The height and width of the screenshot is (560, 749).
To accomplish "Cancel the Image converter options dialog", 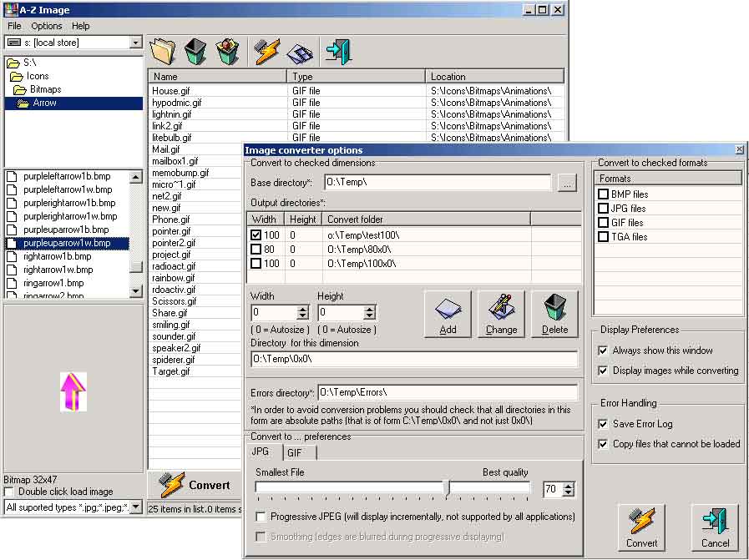I will pyautogui.click(x=715, y=527).
